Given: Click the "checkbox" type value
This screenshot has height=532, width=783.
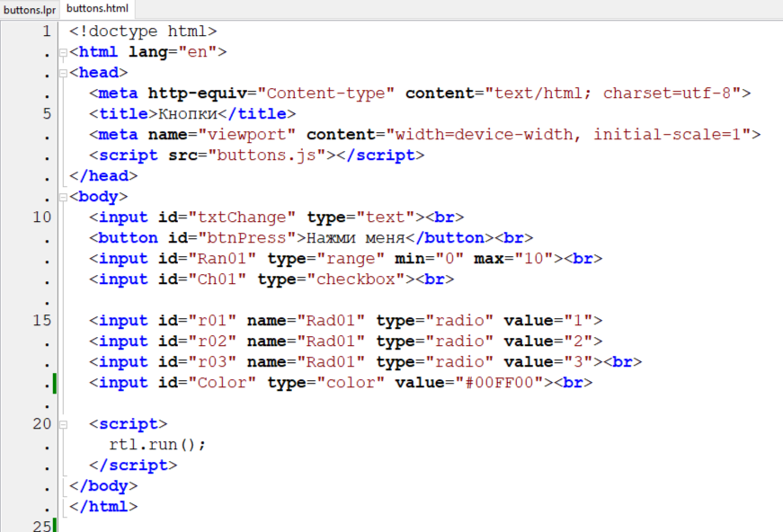Looking at the screenshot, I should coord(356,279).
